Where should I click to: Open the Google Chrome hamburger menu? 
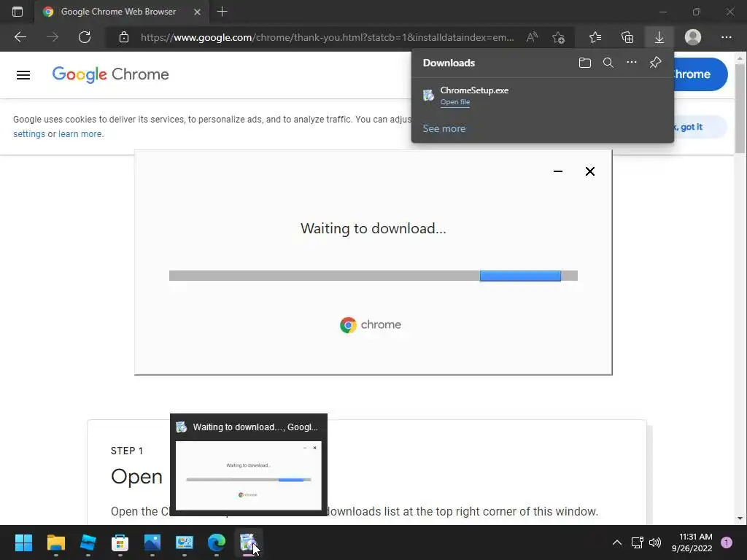click(x=23, y=75)
